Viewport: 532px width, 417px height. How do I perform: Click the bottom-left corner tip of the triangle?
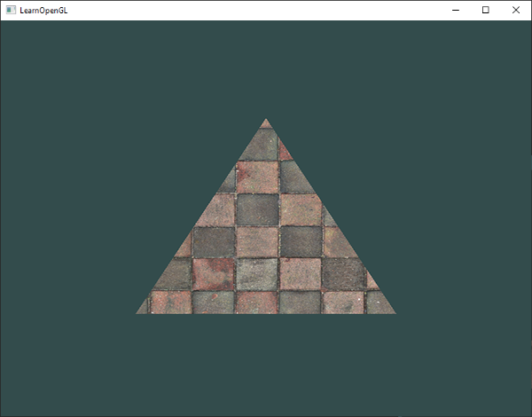[137, 311]
